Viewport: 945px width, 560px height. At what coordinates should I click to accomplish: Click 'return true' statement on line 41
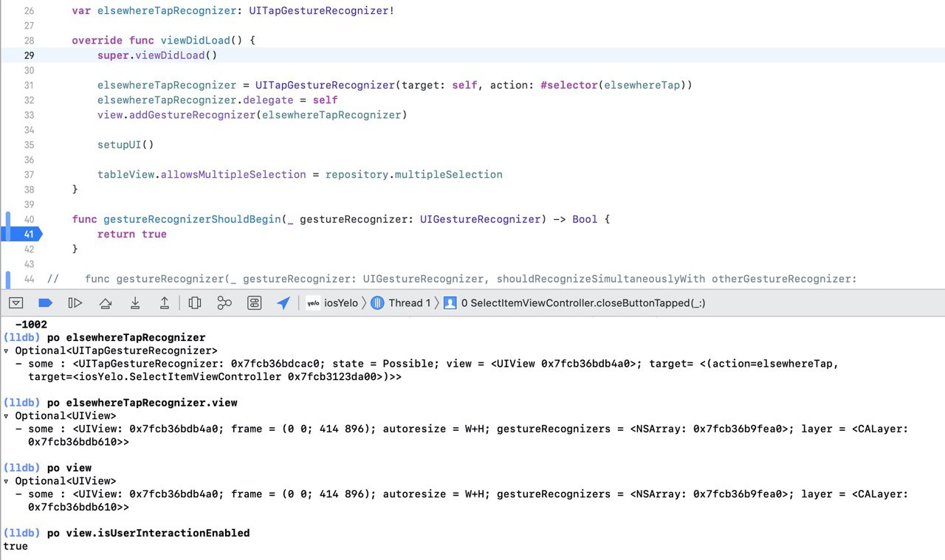point(132,234)
